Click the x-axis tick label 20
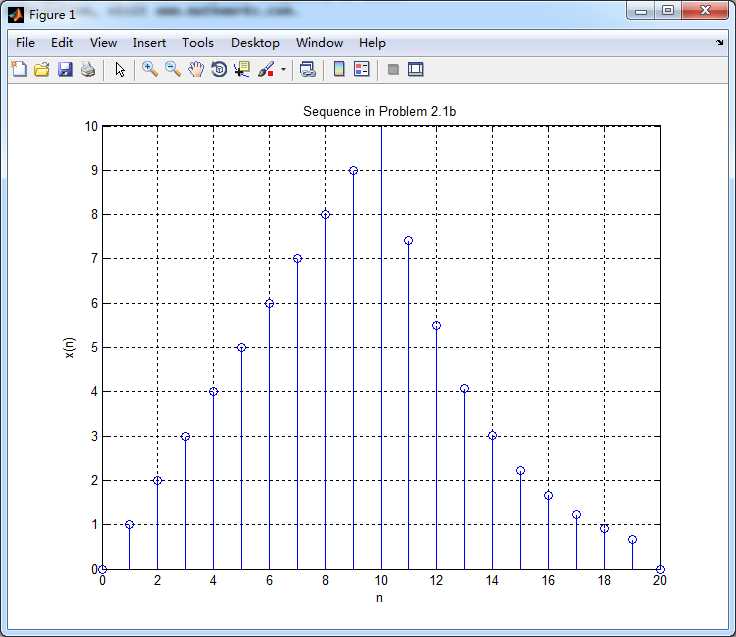This screenshot has width=736, height=637. tap(659, 581)
